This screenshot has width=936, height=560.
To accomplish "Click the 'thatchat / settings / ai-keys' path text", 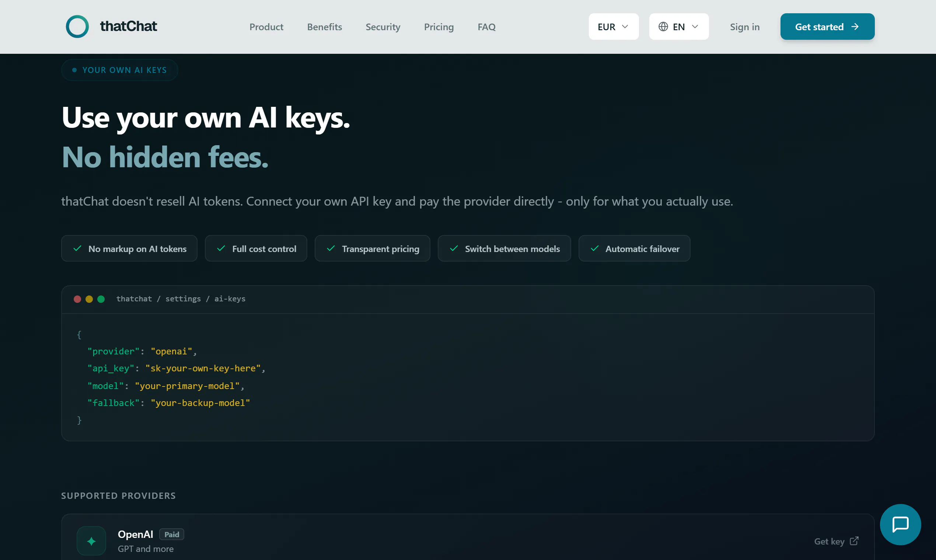I will (181, 299).
